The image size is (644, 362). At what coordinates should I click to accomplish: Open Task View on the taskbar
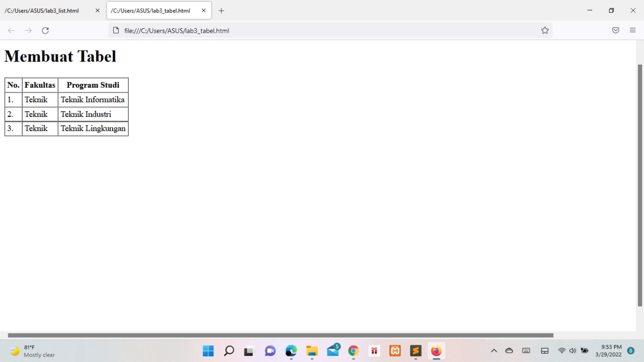(249, 351)
